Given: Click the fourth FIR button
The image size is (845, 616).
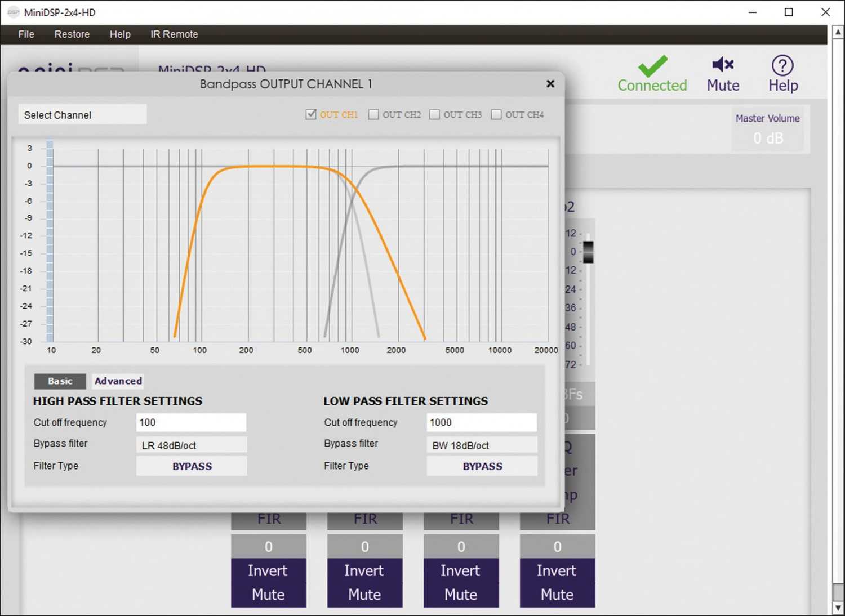Looking at the screenshot, I should pos(557,520).
